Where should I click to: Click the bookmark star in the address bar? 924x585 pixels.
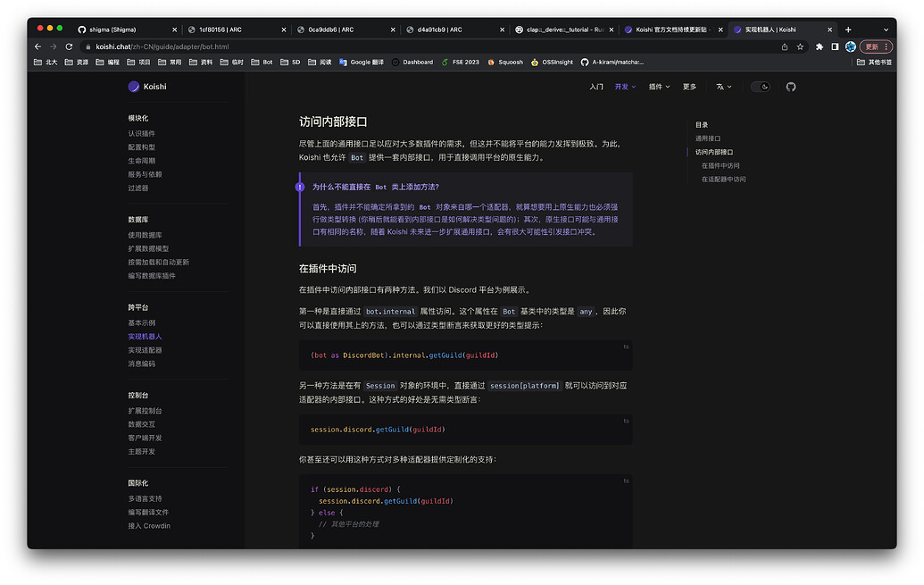(x=800, y=46)
